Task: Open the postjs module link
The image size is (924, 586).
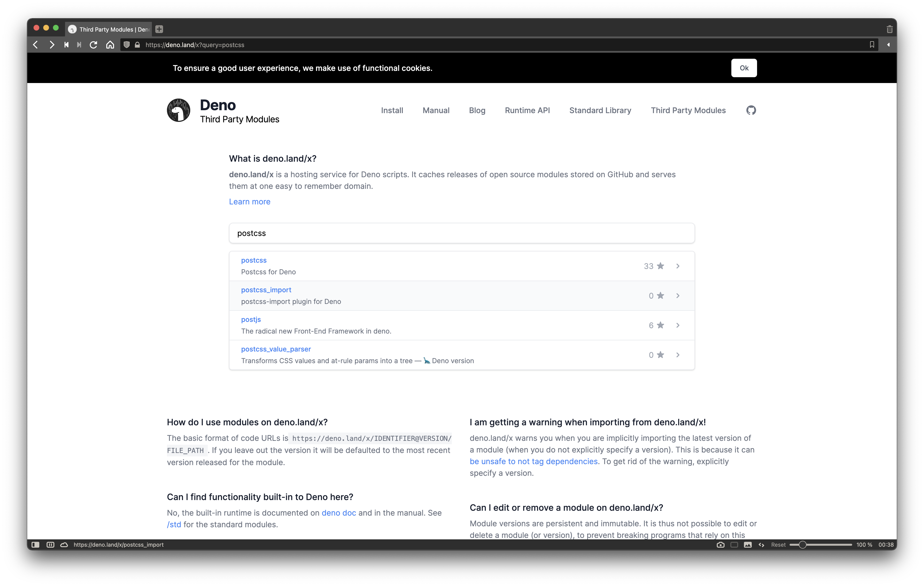Action: click(251, 319)
